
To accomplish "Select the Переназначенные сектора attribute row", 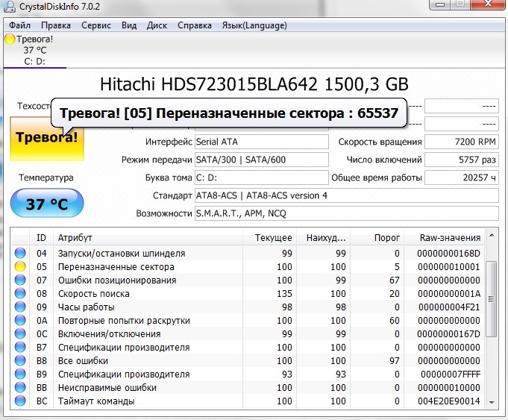I will (x=116, y=267).
